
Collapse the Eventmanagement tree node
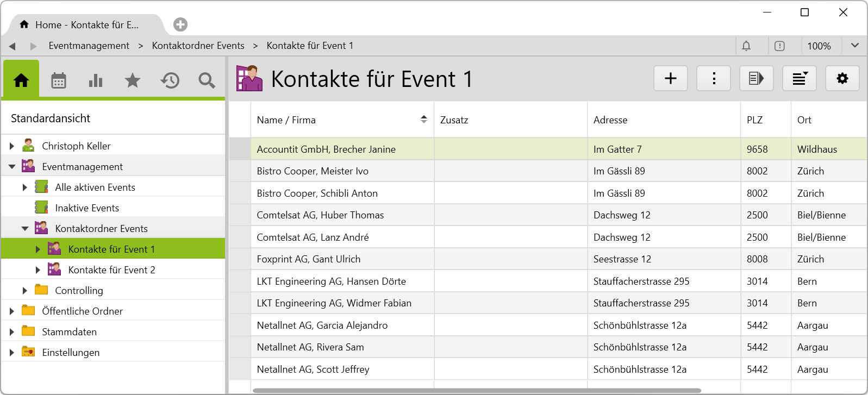point(12,167)
